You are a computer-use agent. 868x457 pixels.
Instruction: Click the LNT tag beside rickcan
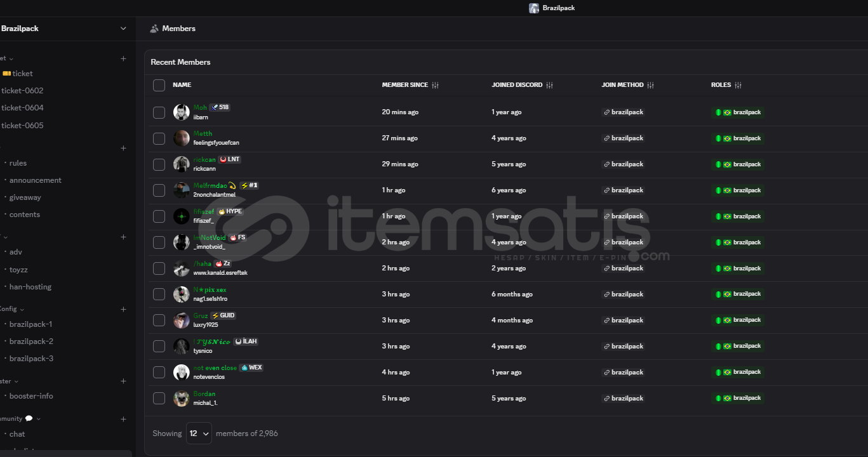point(230,159)
